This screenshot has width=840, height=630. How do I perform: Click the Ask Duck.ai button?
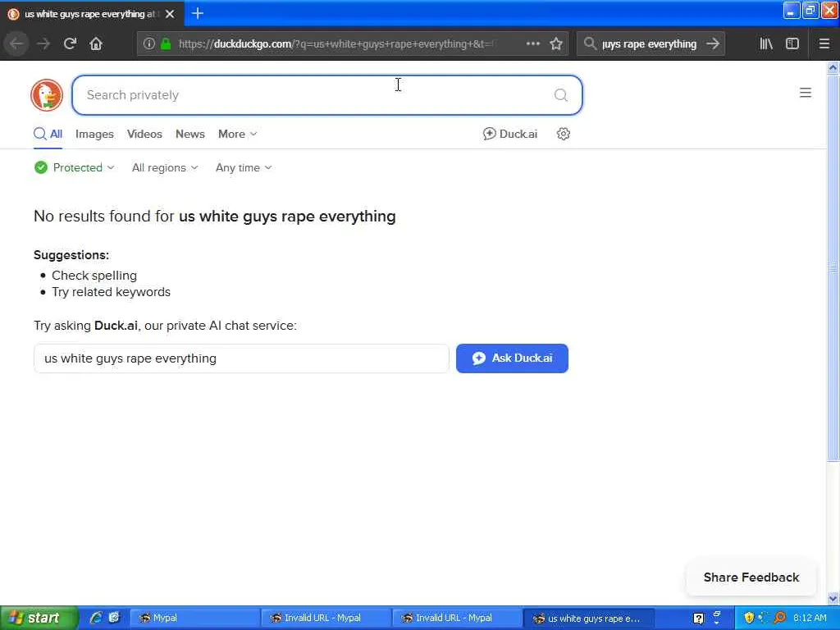coord(512,358)
